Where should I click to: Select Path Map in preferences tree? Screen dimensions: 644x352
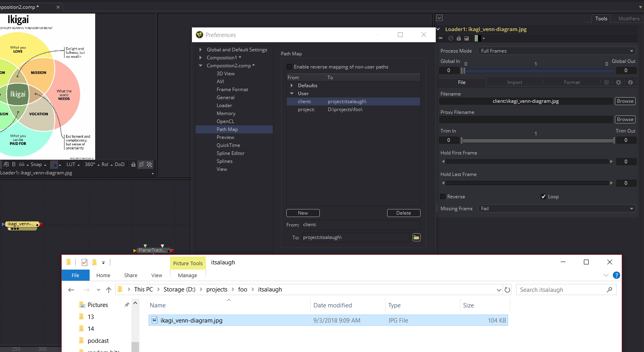[234, 129]
